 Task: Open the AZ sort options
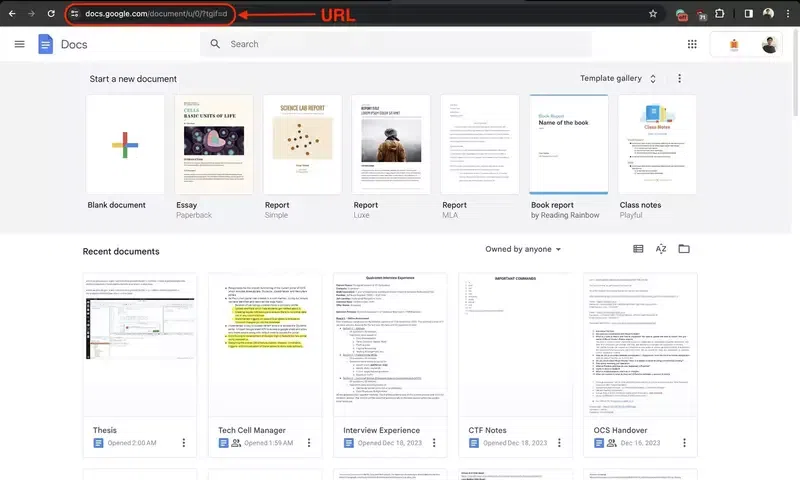point(661,249)
